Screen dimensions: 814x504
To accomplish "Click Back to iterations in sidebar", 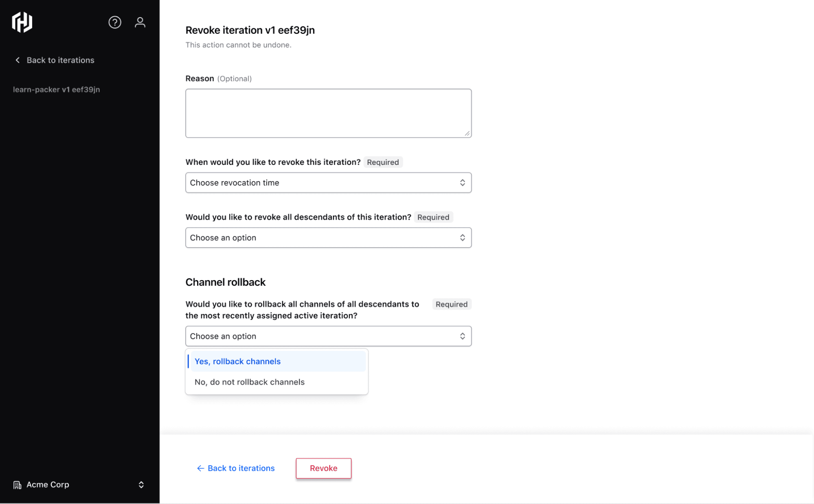I will click(60, 60).
